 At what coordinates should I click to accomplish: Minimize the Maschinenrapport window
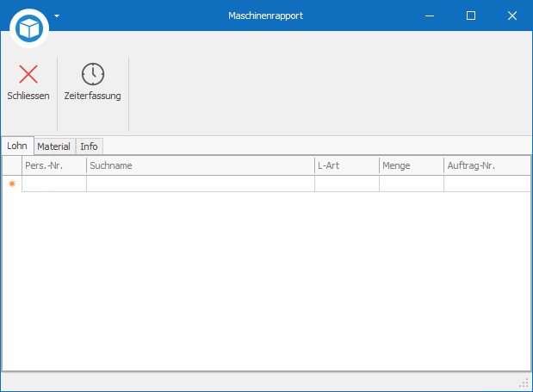[x=430, y=16]
